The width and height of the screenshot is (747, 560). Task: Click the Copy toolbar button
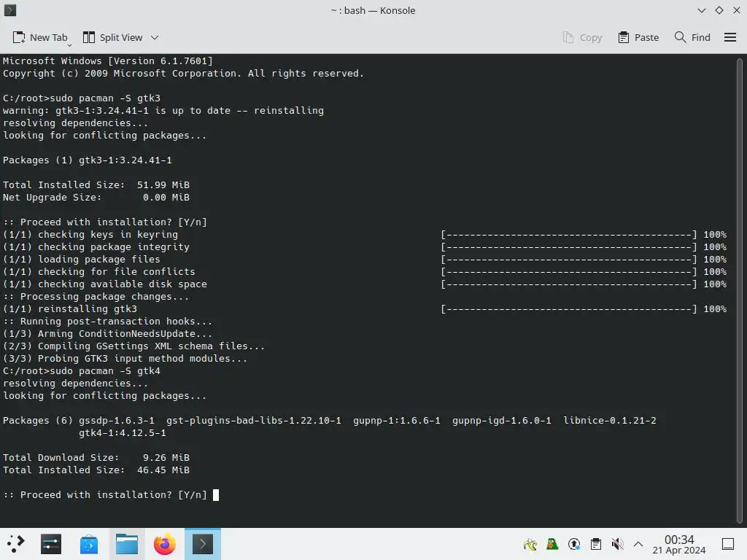pos(582,38)
